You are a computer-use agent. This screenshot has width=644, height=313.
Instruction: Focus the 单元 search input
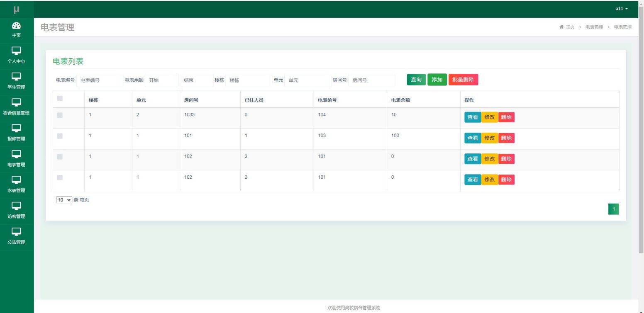click(308, 80)
